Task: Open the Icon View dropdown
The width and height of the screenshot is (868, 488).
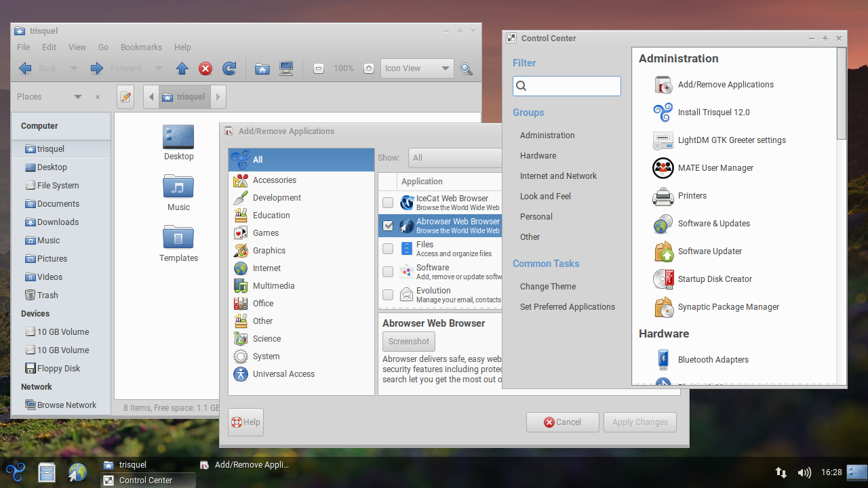Action: 417,68
